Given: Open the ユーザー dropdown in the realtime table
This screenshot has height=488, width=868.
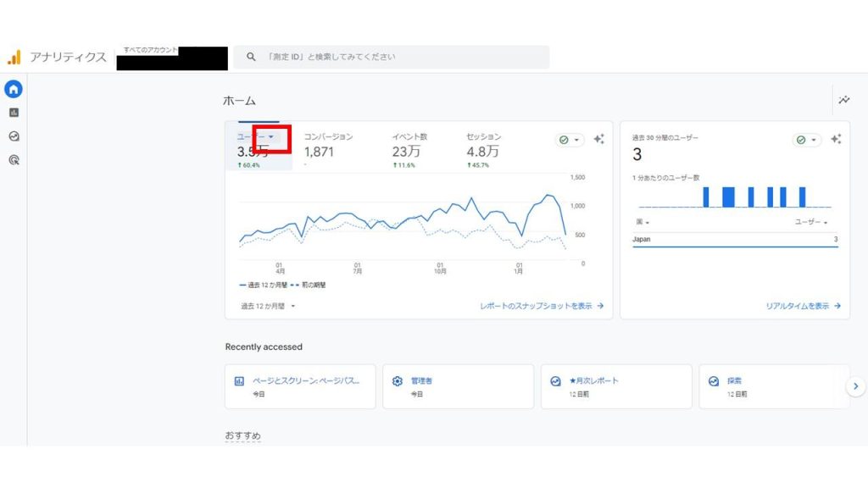Looking at the screenshot, I should (811, 222).
